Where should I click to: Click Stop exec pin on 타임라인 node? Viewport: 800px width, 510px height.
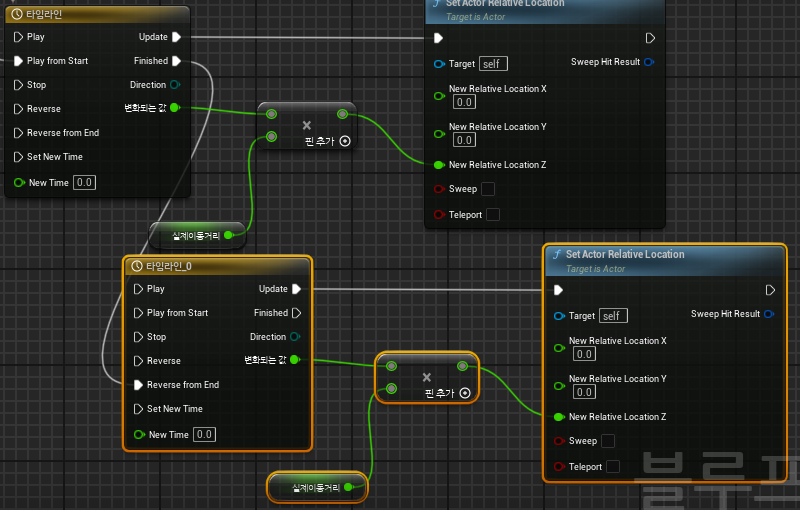(x=18, y=85)
